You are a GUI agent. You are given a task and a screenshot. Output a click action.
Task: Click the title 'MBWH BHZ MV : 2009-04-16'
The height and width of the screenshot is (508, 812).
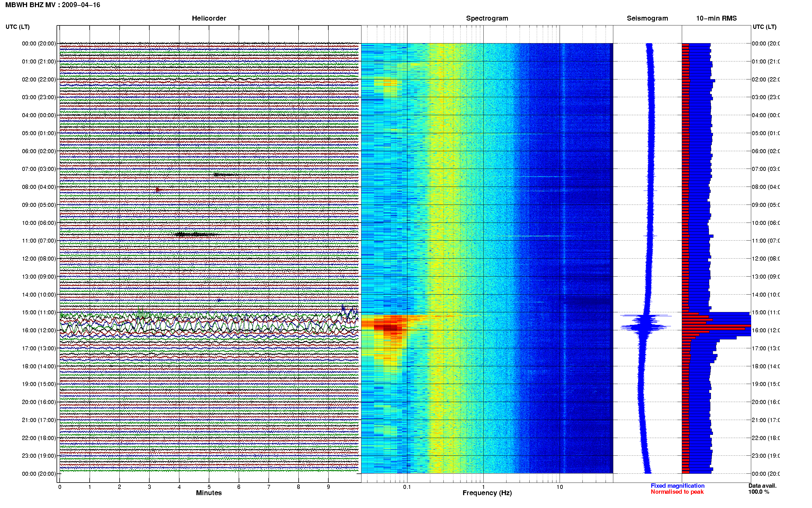53,5
